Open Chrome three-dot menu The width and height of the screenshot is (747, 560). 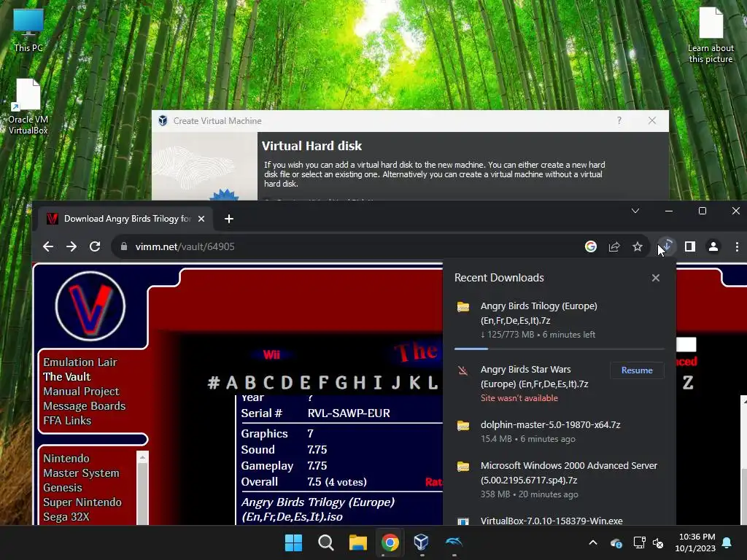pyautogui.click(x=737, y=246)
